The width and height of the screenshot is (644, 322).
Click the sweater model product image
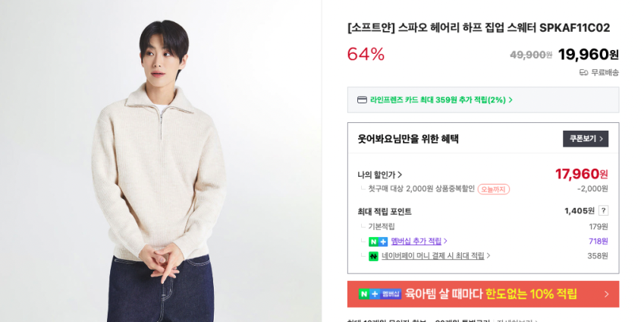161,161
